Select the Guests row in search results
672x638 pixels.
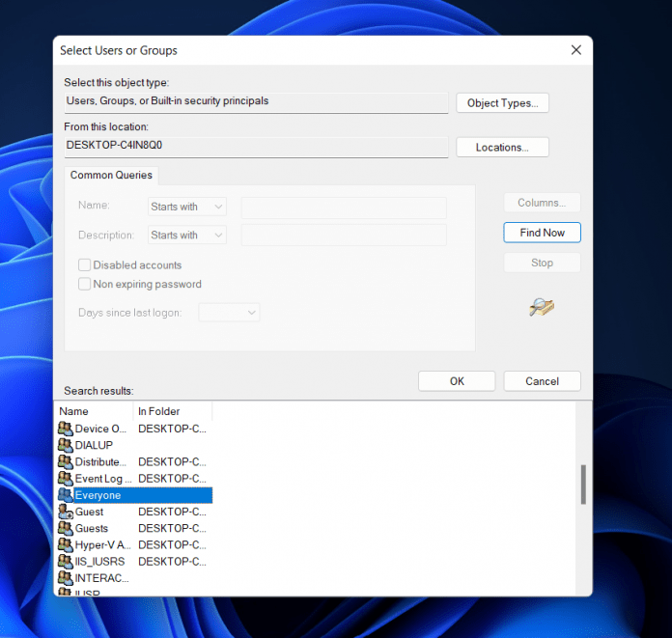click(92, 528)
